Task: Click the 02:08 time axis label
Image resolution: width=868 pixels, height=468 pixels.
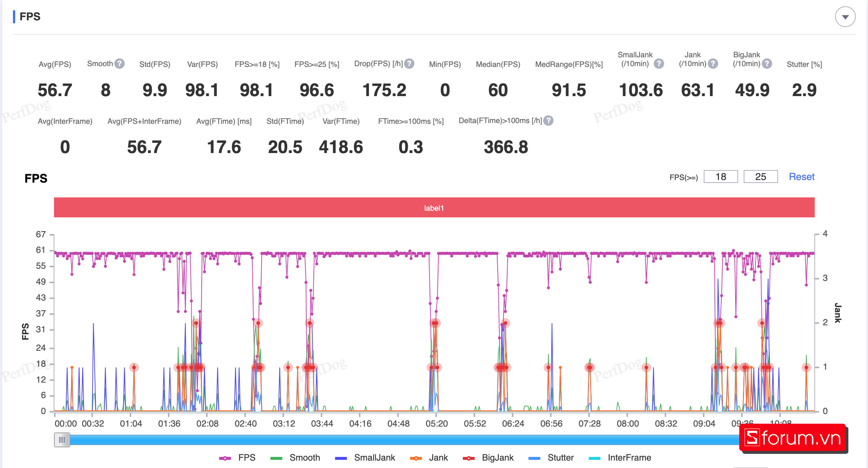Action: (x=207, y=424)
